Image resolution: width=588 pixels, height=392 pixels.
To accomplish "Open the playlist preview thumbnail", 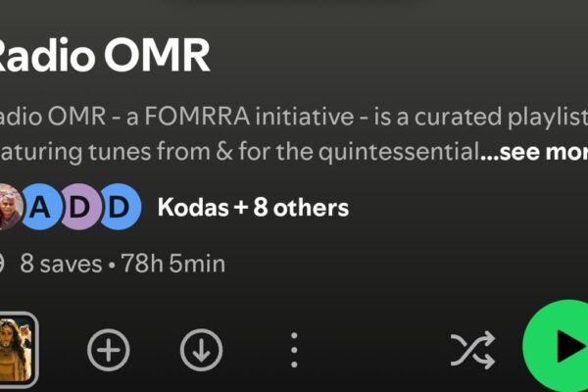I will (x=18, y=350).
